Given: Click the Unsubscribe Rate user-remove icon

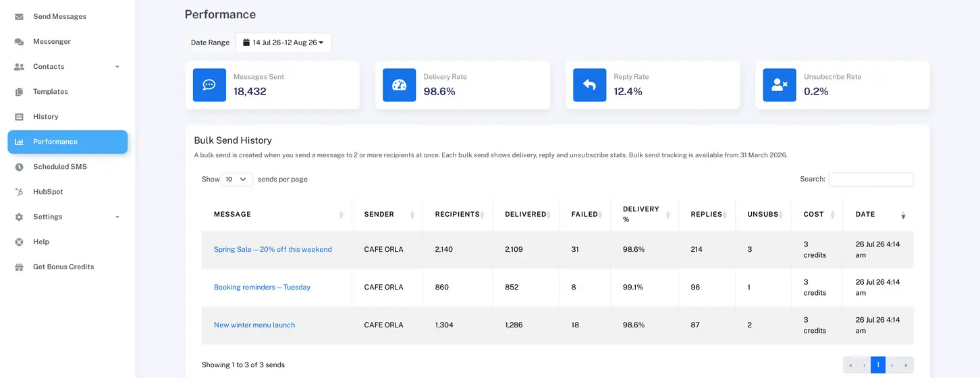Looking at the screenshot, I should (x=780, y=85).
